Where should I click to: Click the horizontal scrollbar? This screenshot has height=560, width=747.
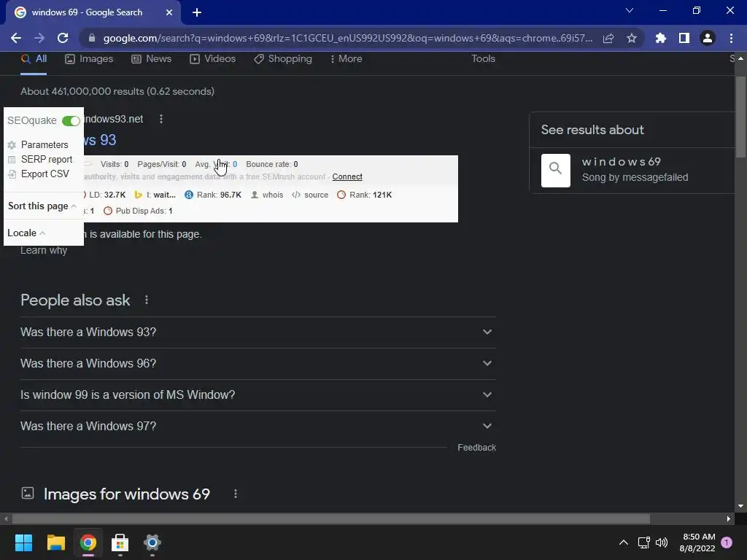330,518
